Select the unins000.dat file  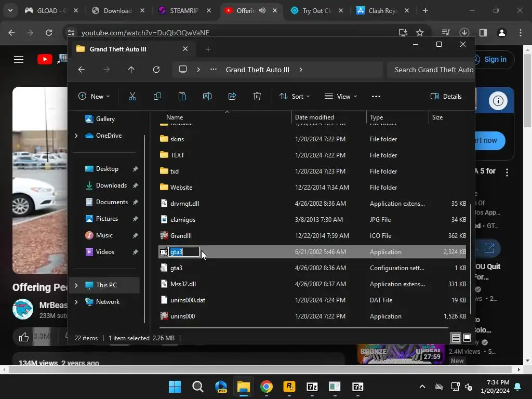coord(312,300)
